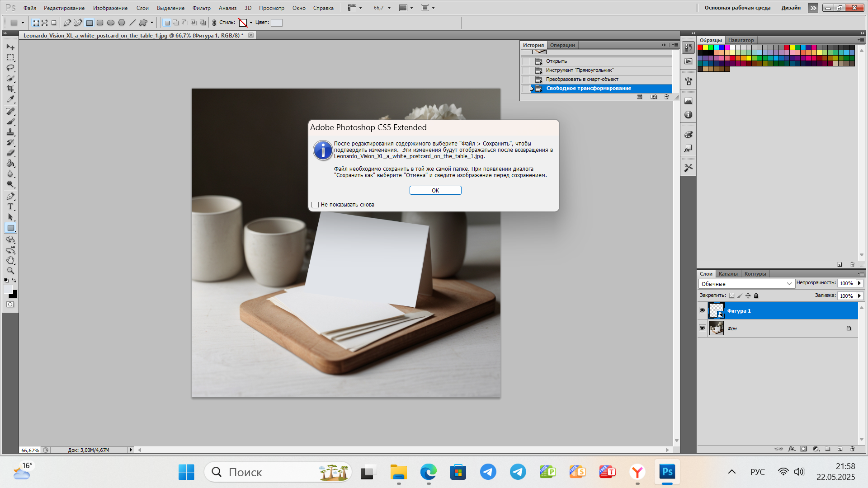Select the Lasso tool
This screenshot has width=868, height=488.
click(10, 68)
